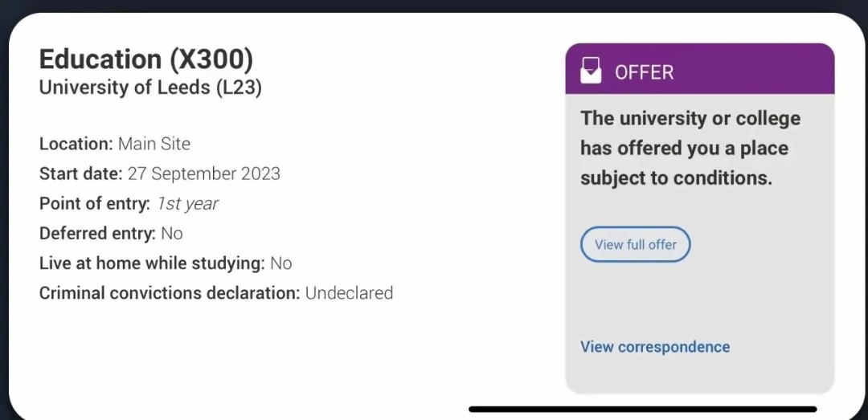
Task: Select the Start date 27 September 2023
Action: (x=203, y=173)
